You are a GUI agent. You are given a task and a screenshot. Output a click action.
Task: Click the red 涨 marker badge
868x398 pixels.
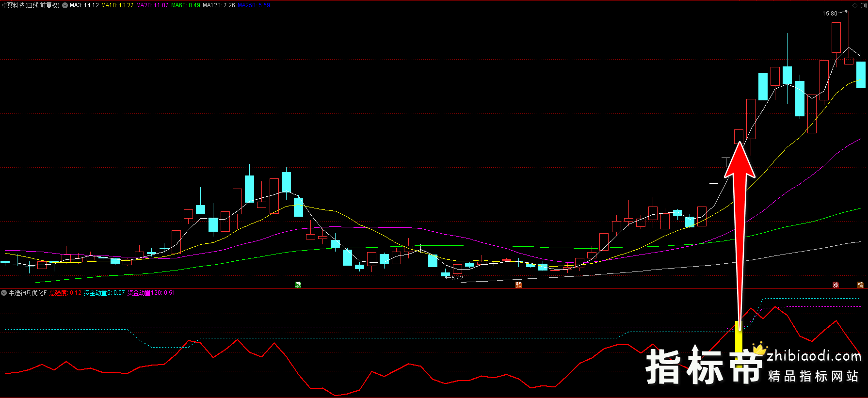pos(836,285)
